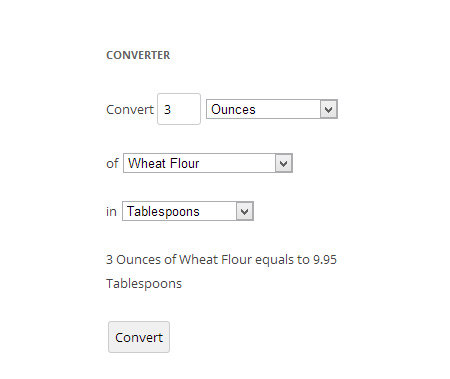
Task: Select the Wheat Flour text inside the ingredient dropdown
Action: [x=164, y=163]
